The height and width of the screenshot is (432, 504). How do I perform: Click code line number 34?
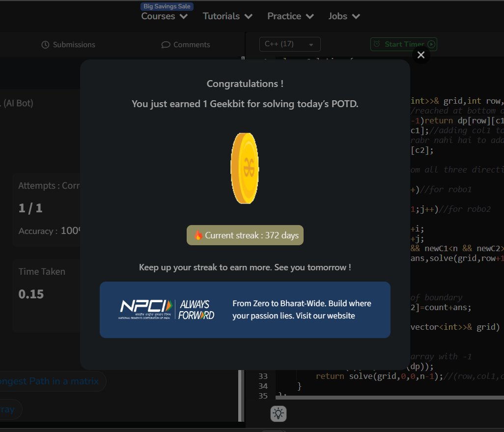pyautogui.click(x=263, y=386)
